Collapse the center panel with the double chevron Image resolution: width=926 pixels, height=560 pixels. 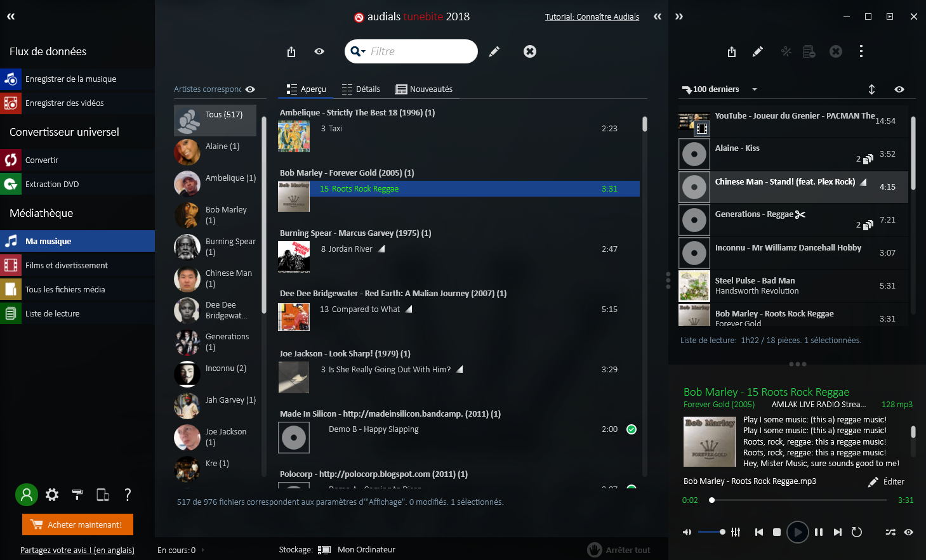tap(657, 16)
